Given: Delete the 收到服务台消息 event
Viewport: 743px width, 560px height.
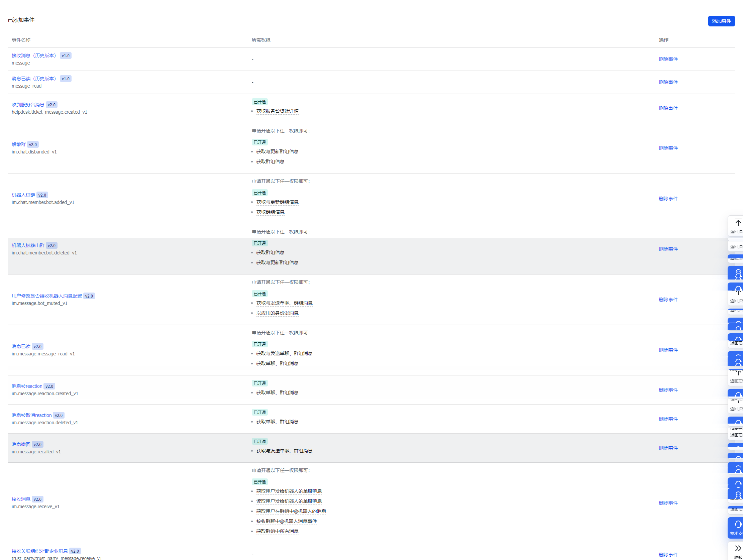Looking at the screenshot, I should [x=668, y=108].
